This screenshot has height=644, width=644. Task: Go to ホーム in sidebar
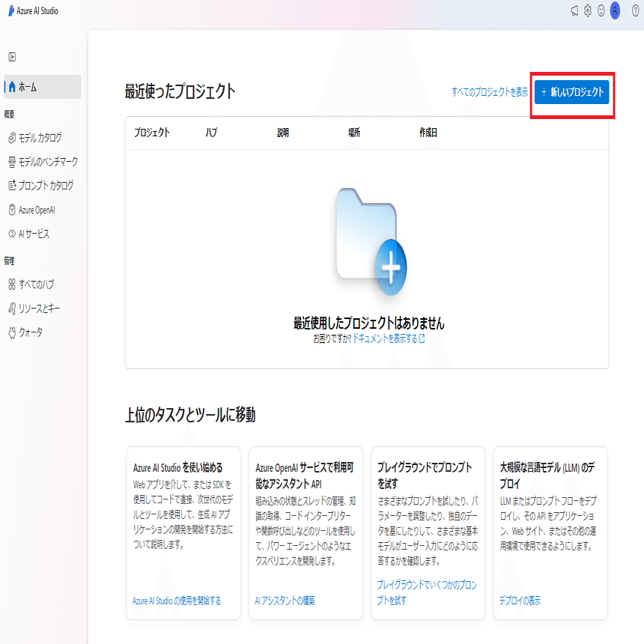(x=43, y=87)
